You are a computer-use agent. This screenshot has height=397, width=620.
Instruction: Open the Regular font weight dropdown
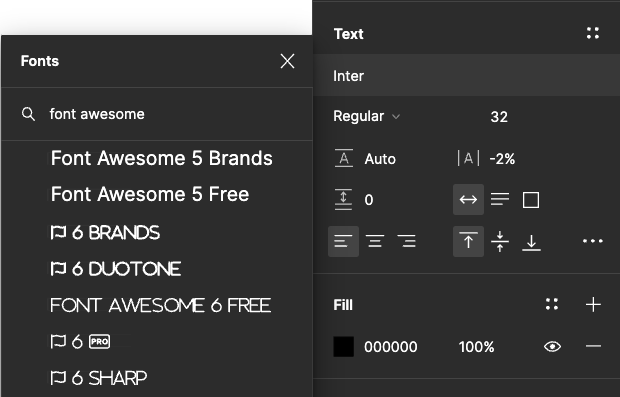pyautogui.click(x=367, y=116)
